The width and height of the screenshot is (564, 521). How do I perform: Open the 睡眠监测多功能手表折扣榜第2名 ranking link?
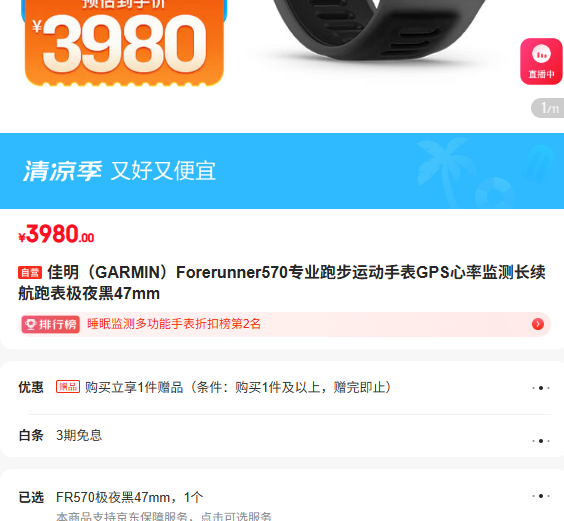tap(174, 324)
